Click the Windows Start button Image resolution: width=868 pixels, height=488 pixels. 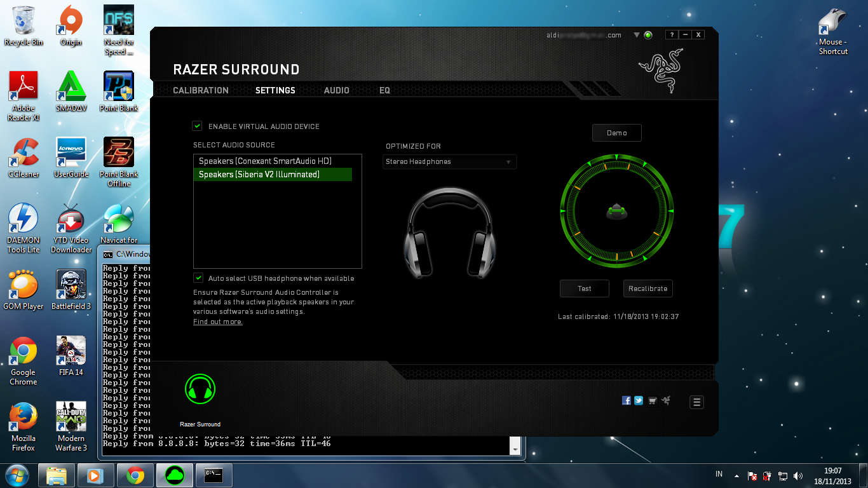point(17,475)
